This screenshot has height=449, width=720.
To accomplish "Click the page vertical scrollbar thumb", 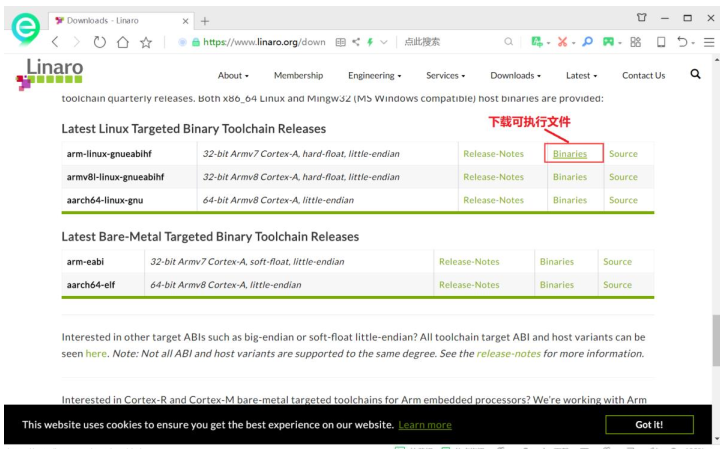I will tap(716, 340).
